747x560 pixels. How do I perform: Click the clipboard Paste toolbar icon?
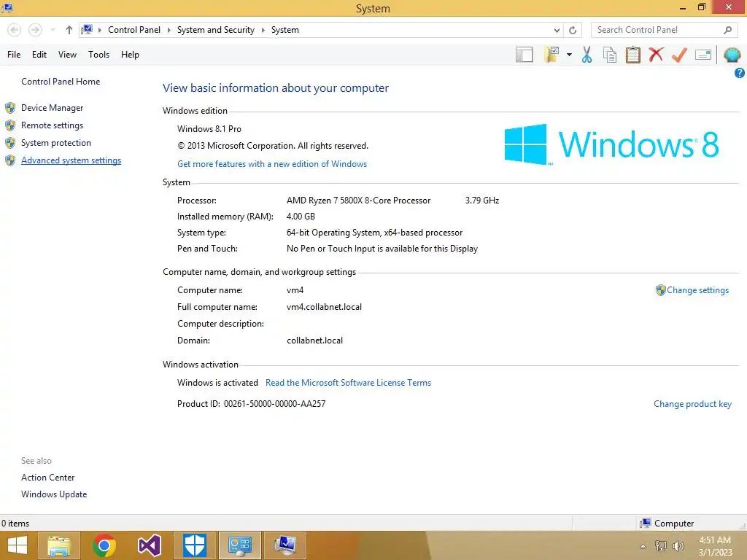(632, 54)
